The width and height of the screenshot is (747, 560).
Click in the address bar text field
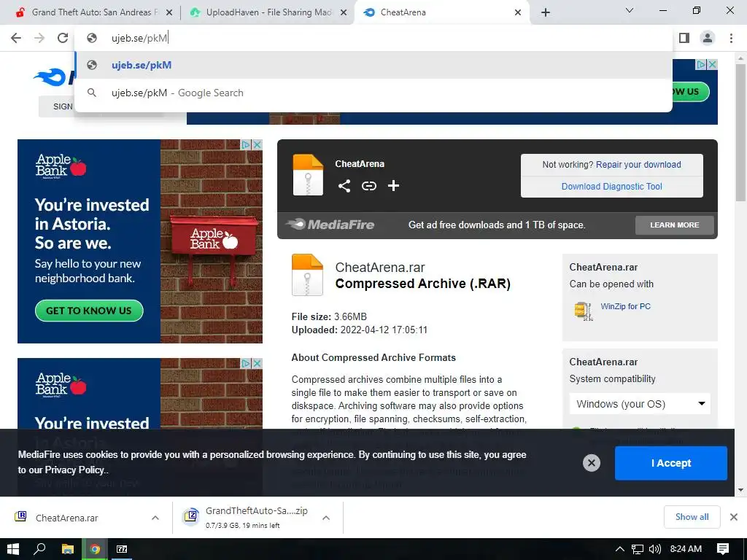tap(373, 38)
